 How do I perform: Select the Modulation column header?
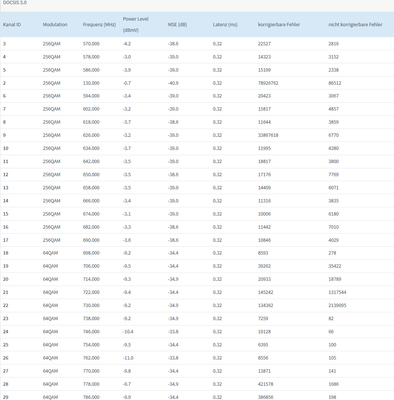coord(55,25)
